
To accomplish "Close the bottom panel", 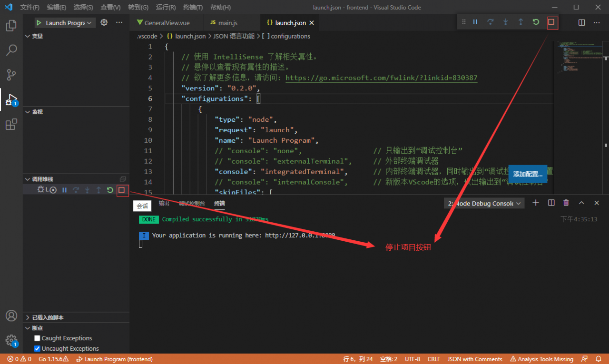I will point(597,203).
